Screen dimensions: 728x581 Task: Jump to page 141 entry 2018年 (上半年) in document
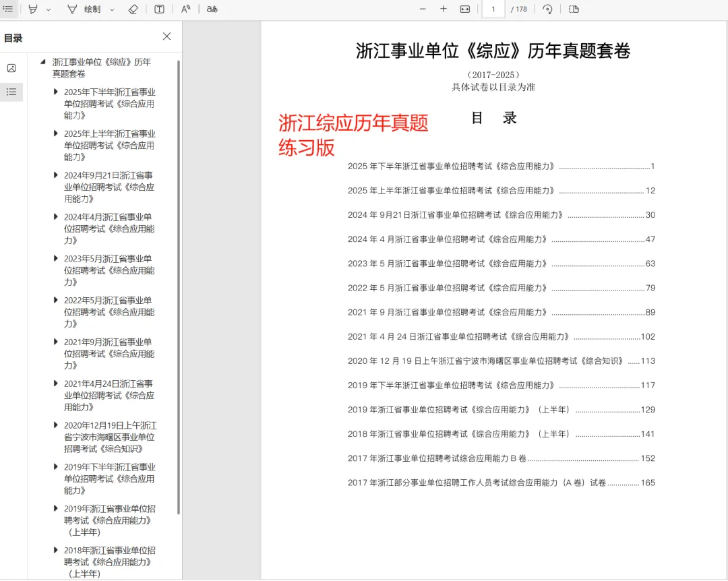501,434
